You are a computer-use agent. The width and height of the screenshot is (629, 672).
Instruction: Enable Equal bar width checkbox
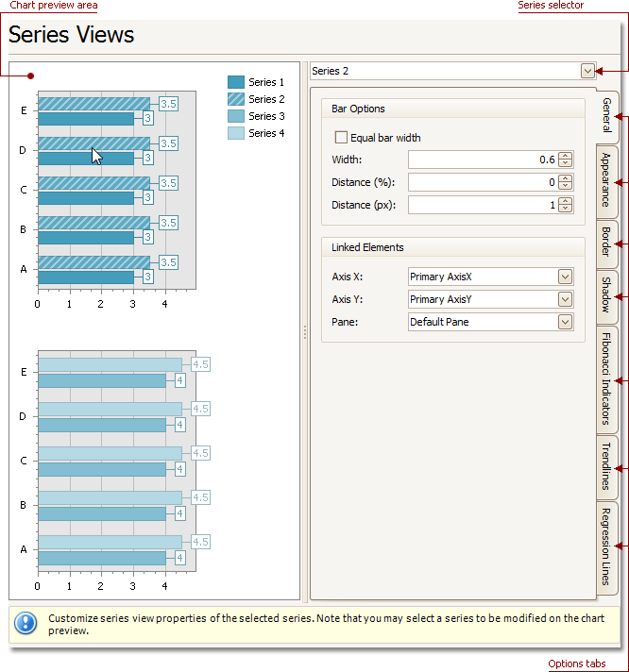click(341, 138)
